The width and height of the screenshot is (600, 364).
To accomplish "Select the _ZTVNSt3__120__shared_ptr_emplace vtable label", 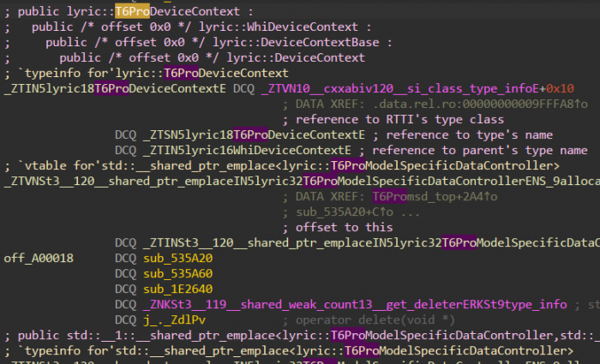I will point(302,182).
